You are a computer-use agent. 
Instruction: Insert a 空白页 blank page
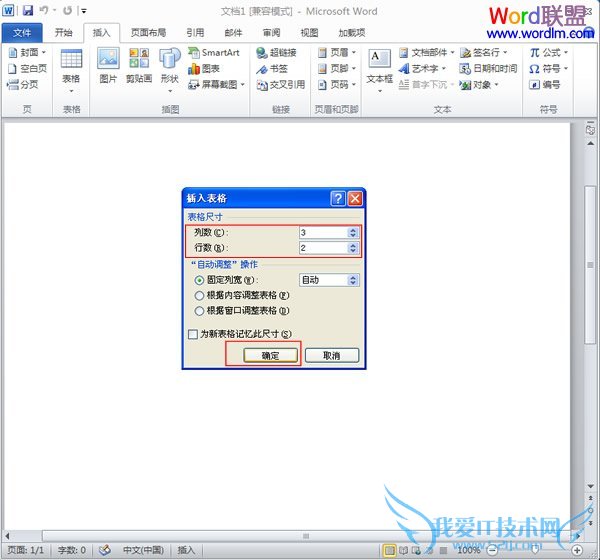click(x=27, y=69)
